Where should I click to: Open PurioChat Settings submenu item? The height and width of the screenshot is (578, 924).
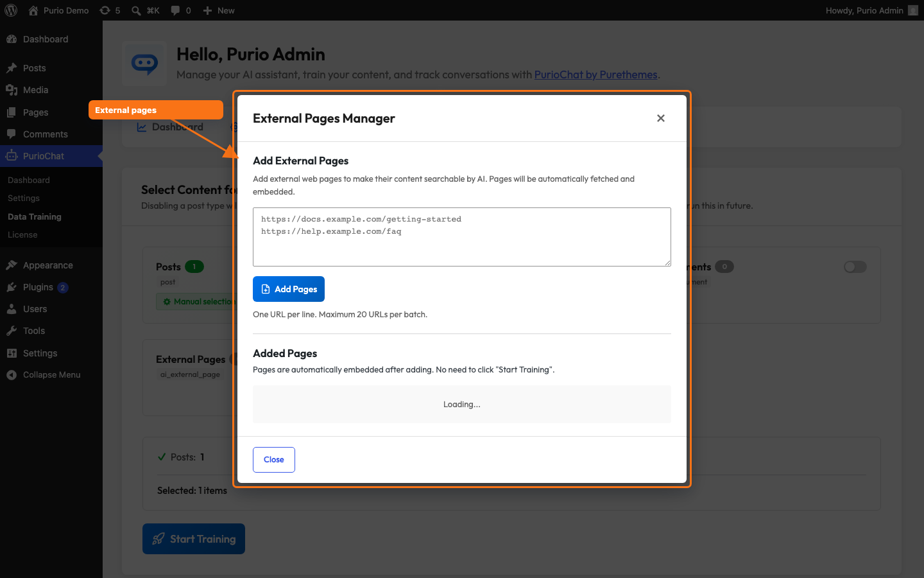click(24, 198)
